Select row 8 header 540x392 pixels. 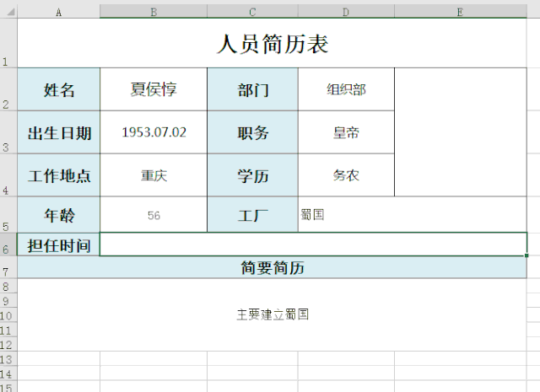pos(8,286)
